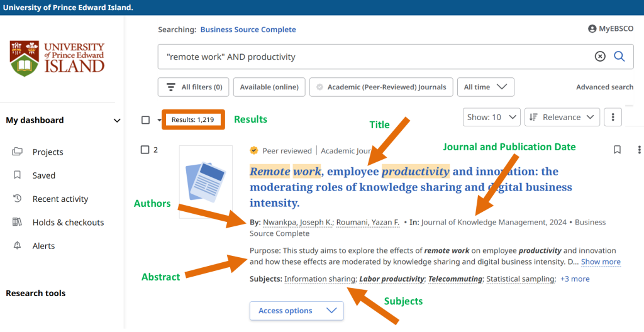Click the Recent activity clock icon
Image resolution: width=644 pixels, height=332 pixels.
tap(17, 199)
